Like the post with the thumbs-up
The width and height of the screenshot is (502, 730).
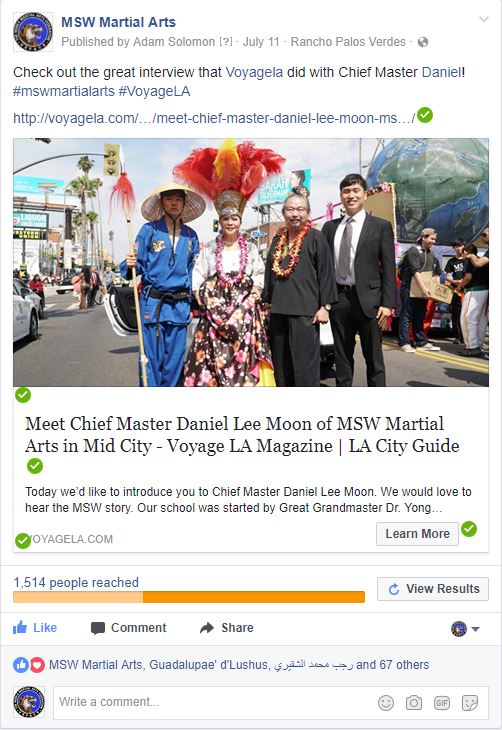(x=35, y=628)
